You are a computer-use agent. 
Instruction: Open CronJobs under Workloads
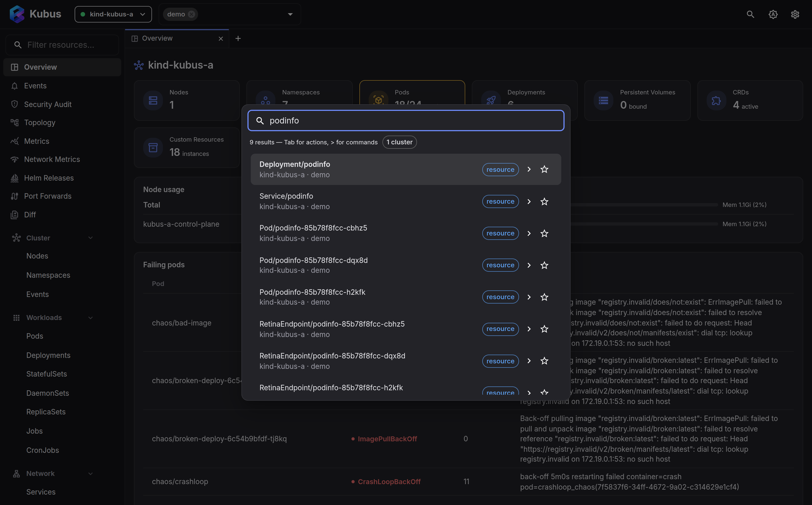pos(43,450)
